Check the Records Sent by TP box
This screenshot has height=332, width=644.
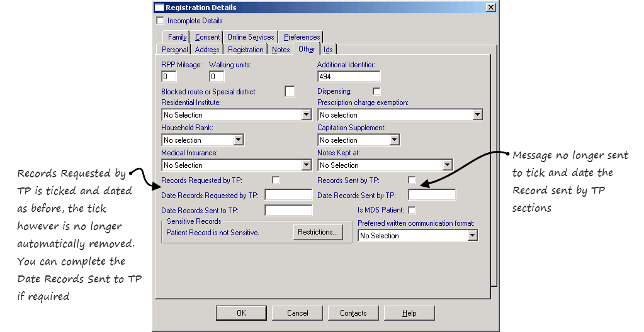coord(412,180)
